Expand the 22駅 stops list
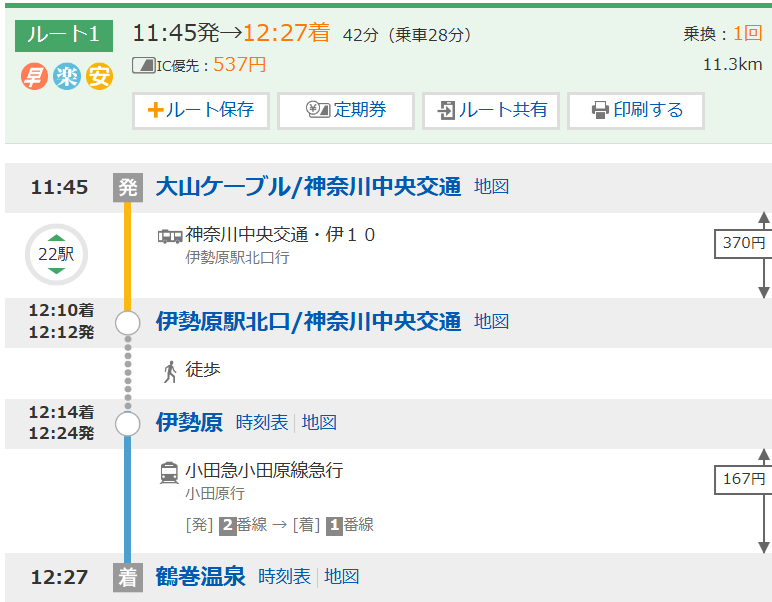The image size is (772, 602). [x=56, y=254]
